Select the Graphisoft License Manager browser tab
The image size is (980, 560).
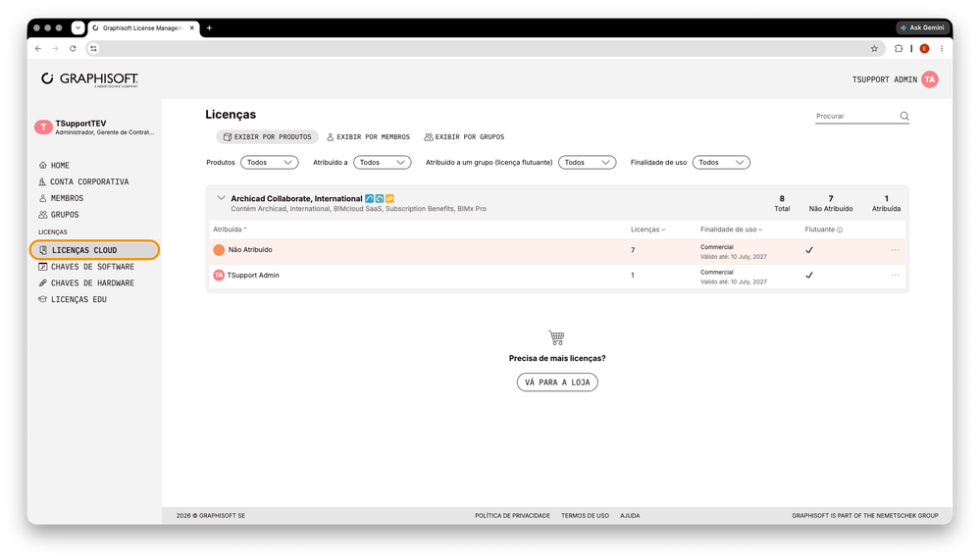click(x=142, y=27)
